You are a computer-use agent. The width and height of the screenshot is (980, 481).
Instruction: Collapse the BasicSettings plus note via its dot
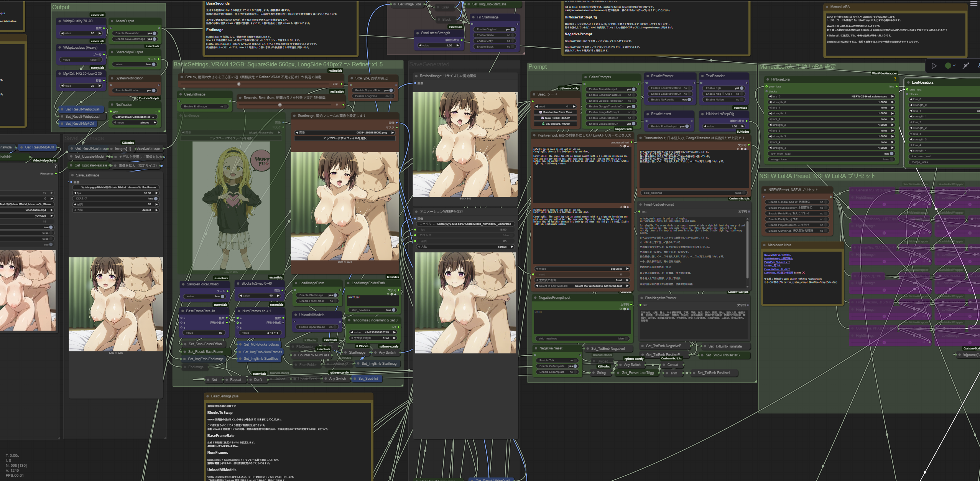coord(207,396)
